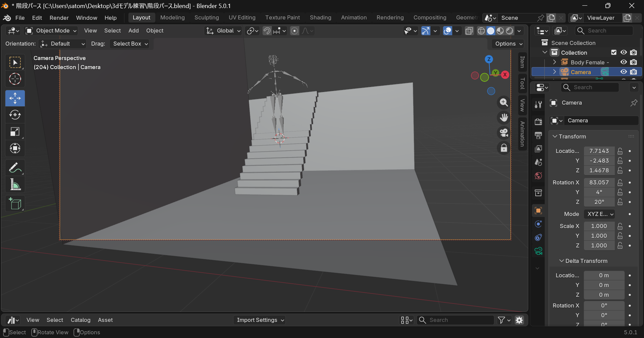The image size is (644, 338).
Task: Open the Render menu
Action: coord(59,18)
